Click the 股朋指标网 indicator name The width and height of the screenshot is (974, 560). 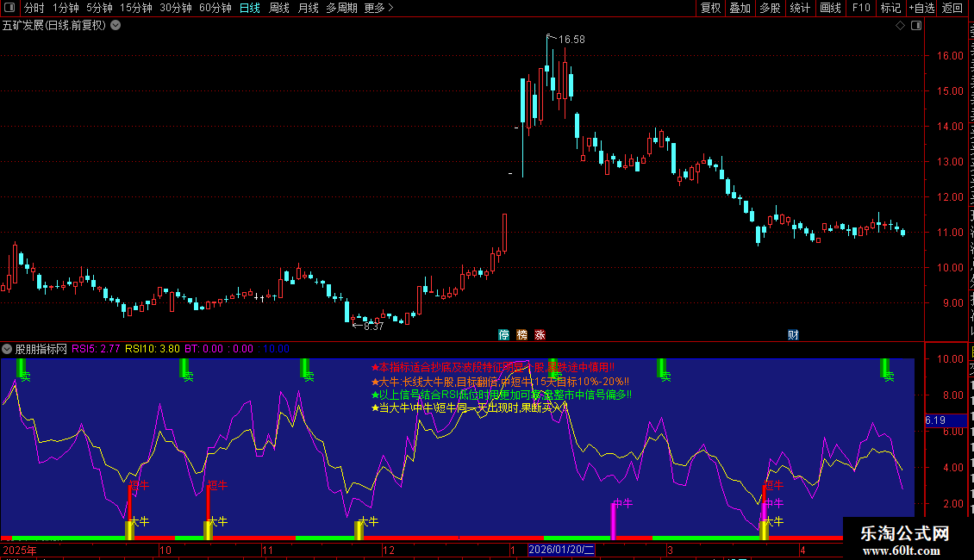(41, 349)
